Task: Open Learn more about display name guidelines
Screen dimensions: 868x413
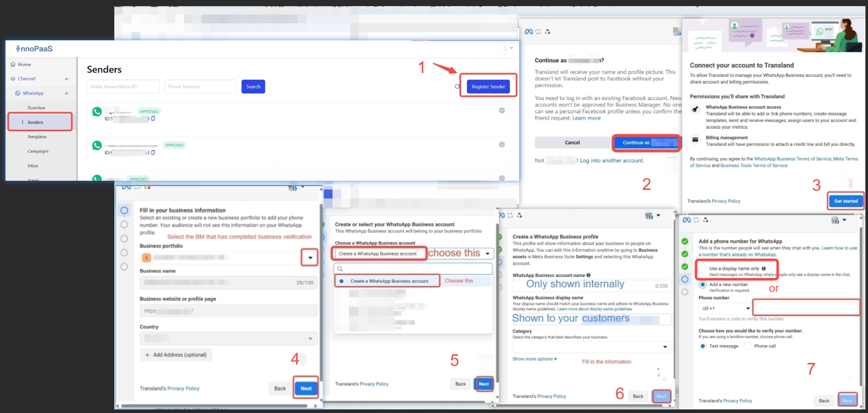Action: point(594,309)
